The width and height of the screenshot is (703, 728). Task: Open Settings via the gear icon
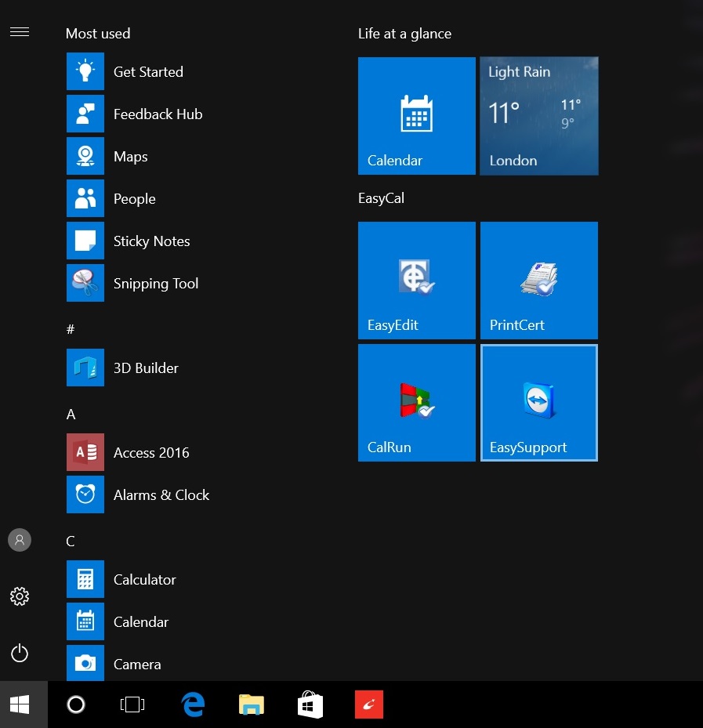coord(20,597)
